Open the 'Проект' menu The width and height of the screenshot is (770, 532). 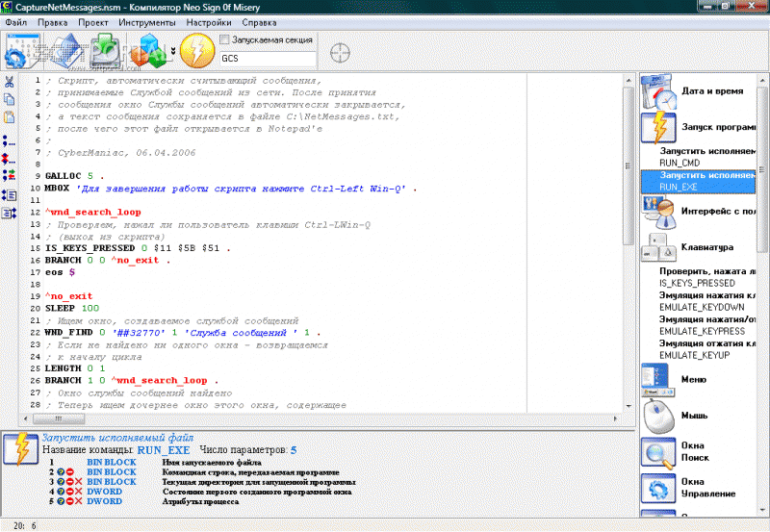(92, 21)
